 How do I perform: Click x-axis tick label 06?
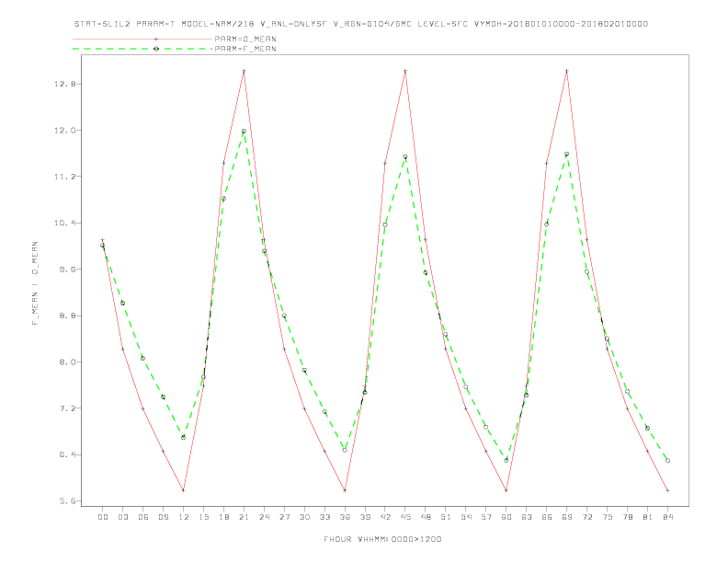[x=143, y=517]
